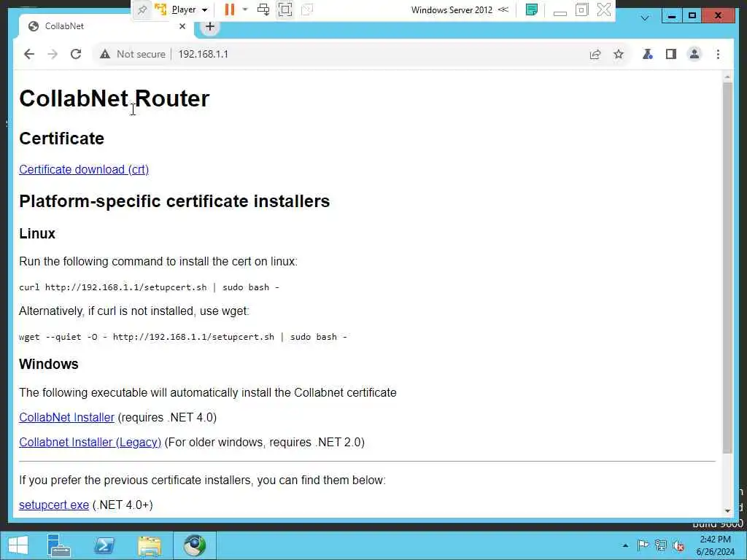747x560 pixels.
Task: Unpin the VMware toolbar
Action: pos(142,9)
